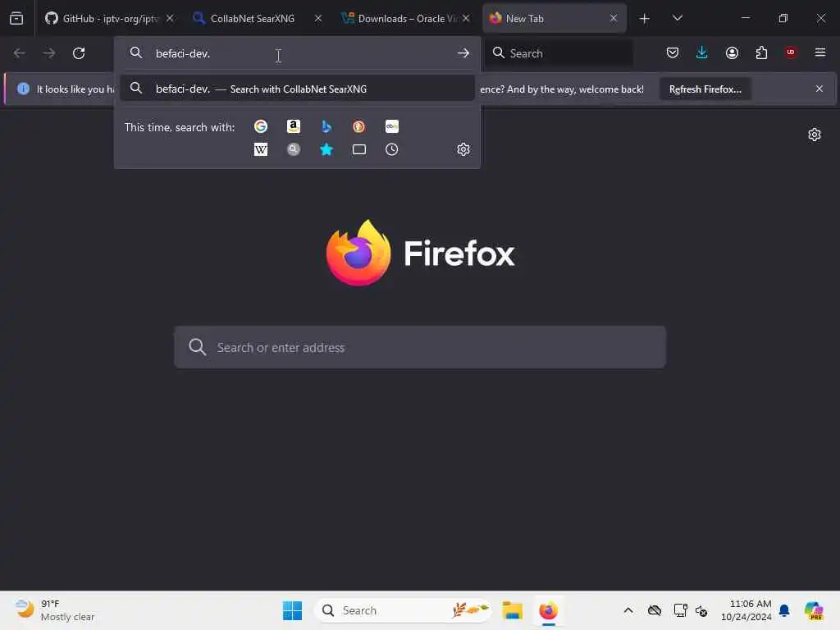
Task: Click the muted volume tray icon
Action: [702, 610]
